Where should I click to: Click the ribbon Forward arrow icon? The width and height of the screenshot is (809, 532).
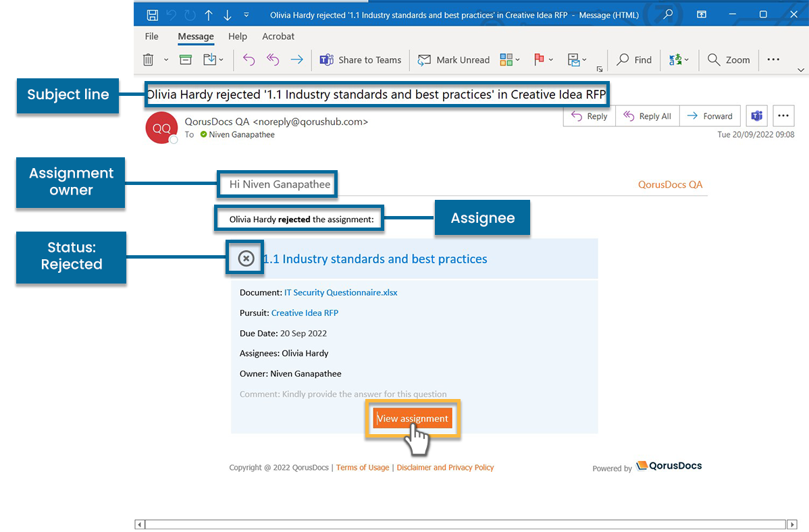[x=296, y=60]
